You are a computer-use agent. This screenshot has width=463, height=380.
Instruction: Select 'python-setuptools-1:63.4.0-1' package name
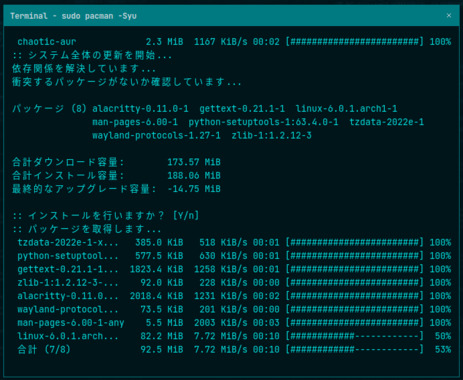(263, 122)
